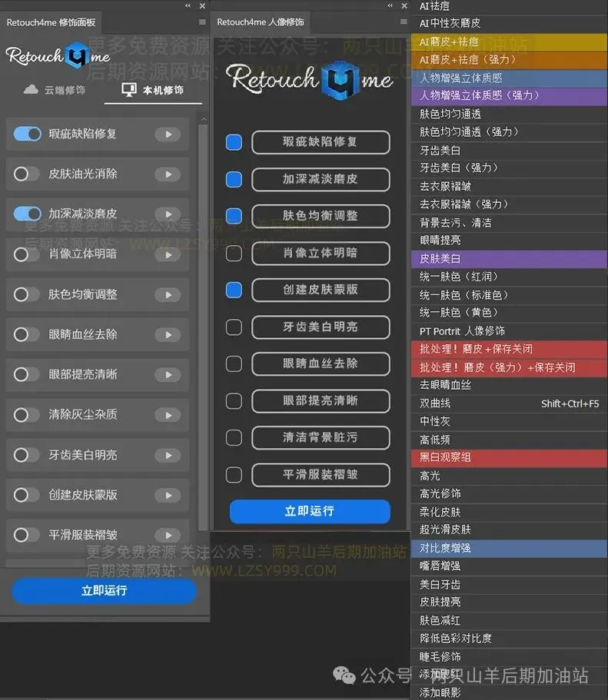
Task: Click the 清洁背景脏污 button in 人像修饰
Action: [x=321, y=437]
